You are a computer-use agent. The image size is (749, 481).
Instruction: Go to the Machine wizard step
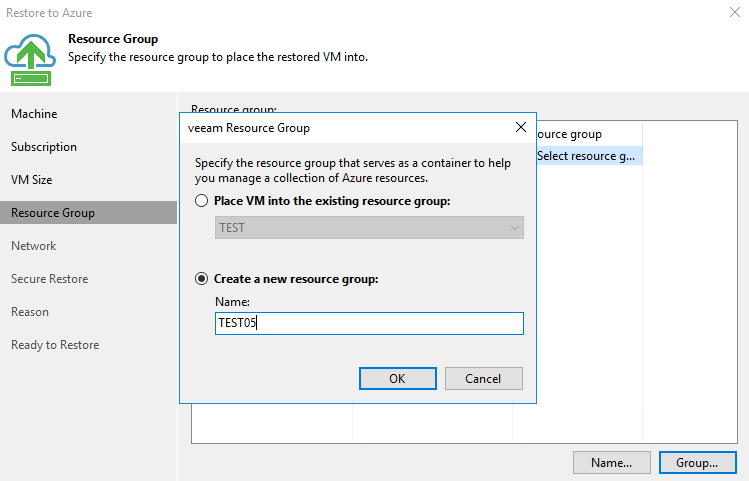(34, 114)
